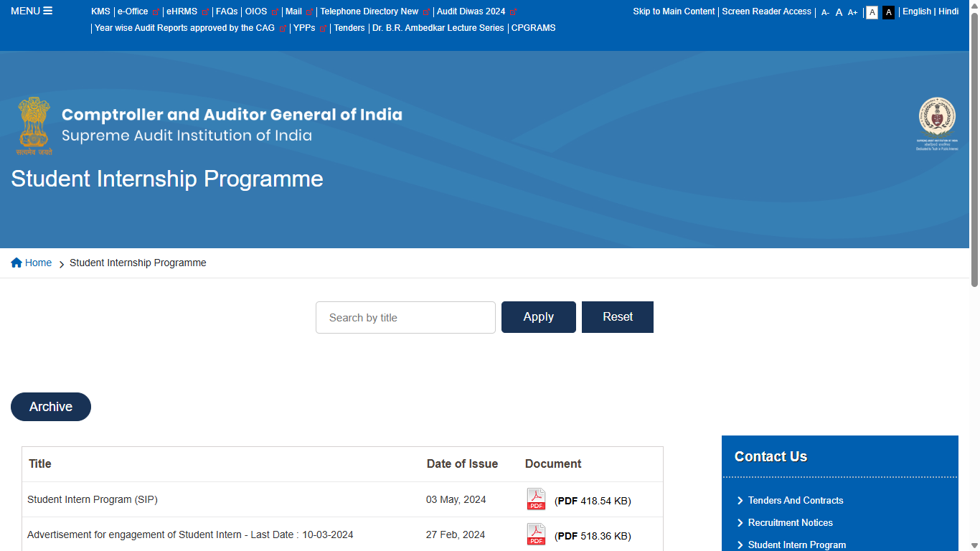The width and height of the screenshot is (980, 551).
Task: Click the Title column header
Action: 40,463
